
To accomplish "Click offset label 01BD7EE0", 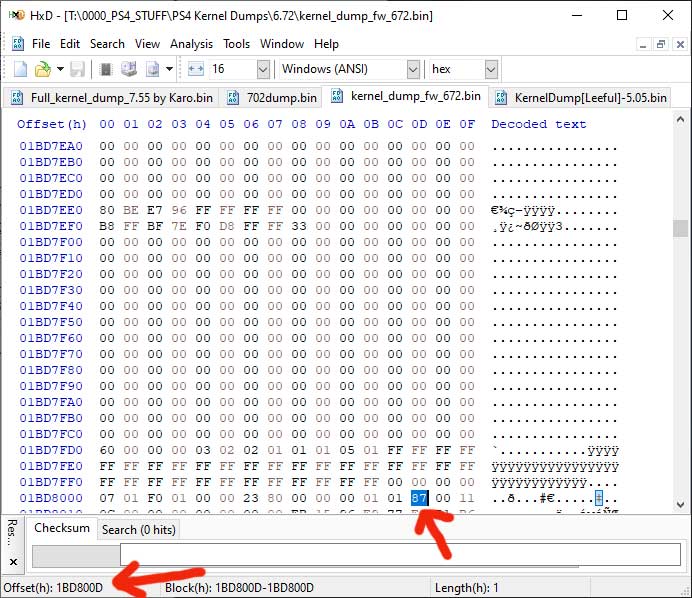I will click(51, 210).
